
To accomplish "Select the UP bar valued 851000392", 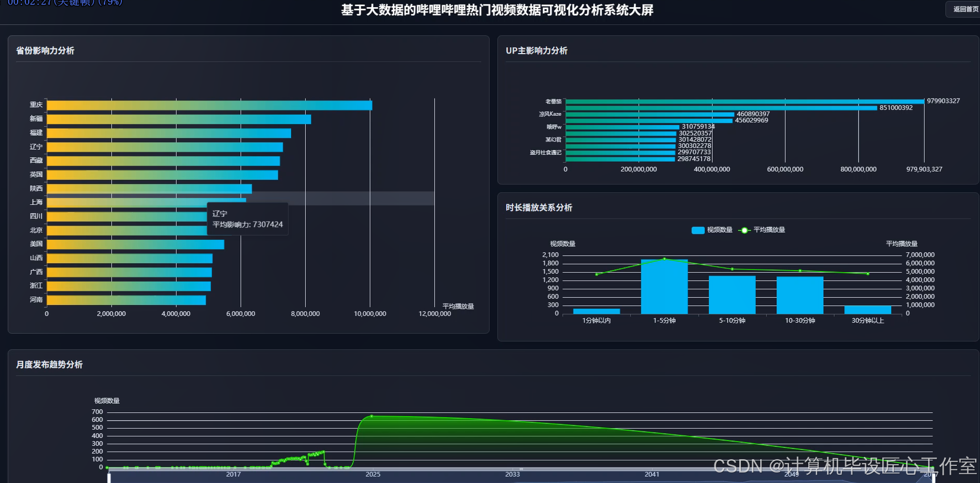I will coord(721,108).
